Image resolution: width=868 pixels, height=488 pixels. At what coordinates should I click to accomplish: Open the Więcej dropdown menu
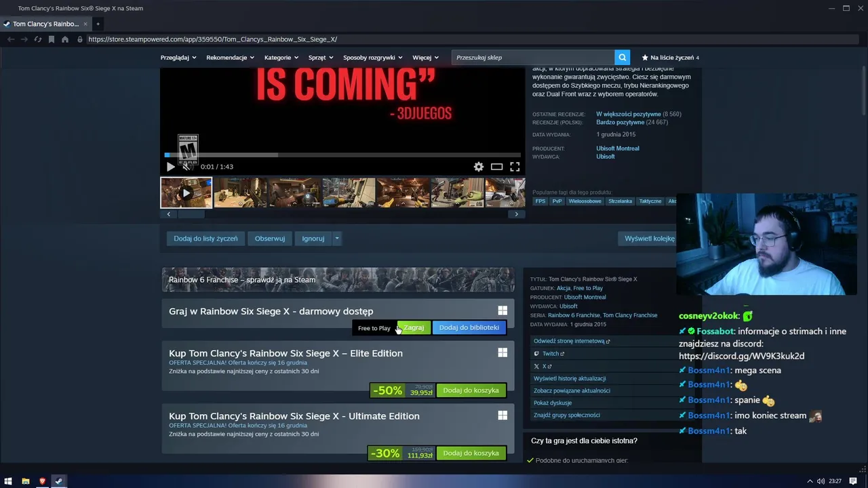(x=426, y=58)
